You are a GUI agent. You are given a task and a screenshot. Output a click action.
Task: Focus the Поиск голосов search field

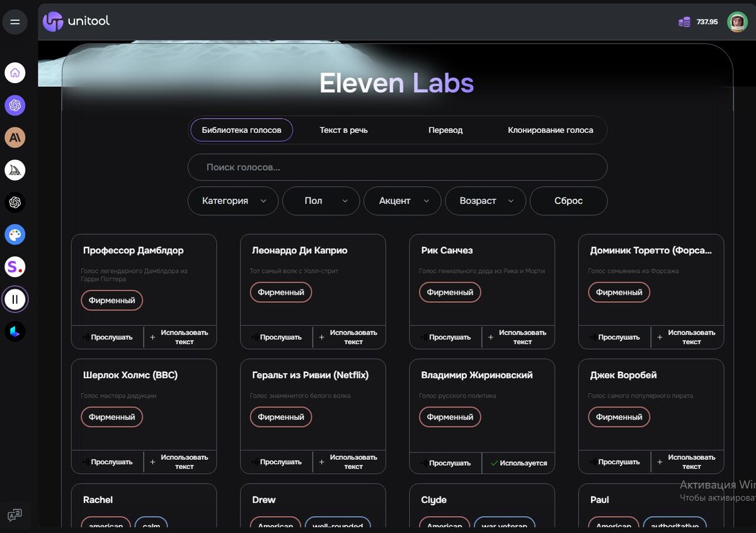tap(398, 167)
